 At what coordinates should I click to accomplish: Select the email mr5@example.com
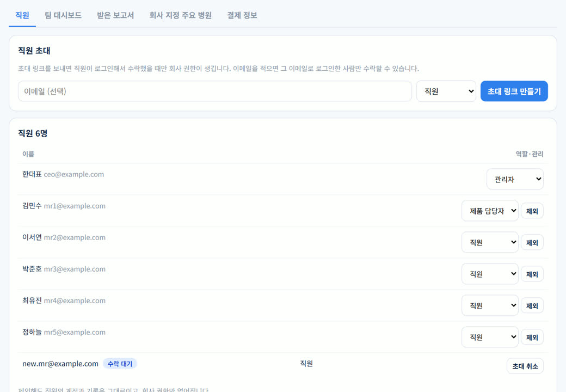pyautogui.click(x=75, y=333)
